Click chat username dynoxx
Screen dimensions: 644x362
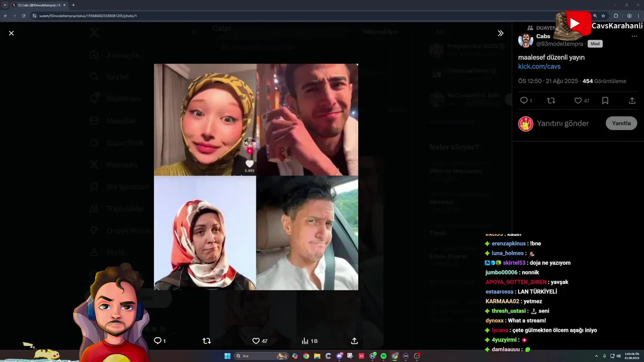[x=494, y=321]
